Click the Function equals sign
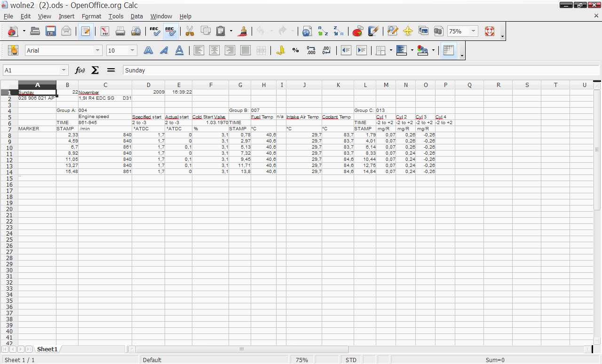Viewport: 602px width, 364px height. 111,70
